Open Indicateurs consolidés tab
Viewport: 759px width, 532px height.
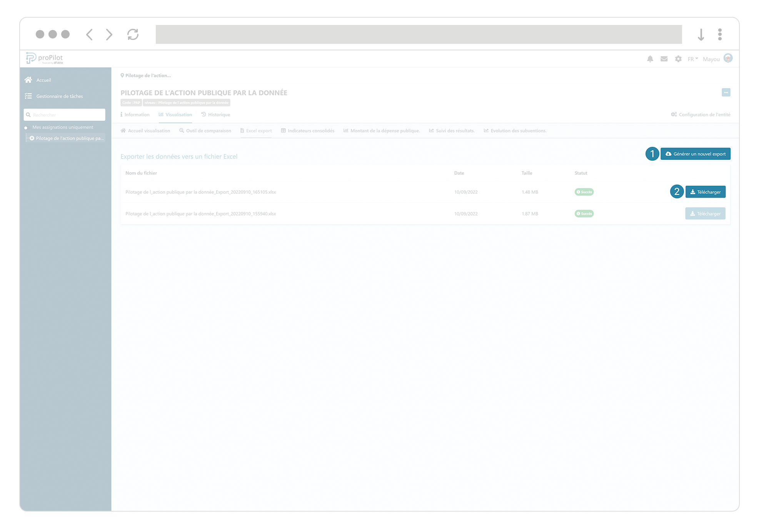click(x=308, y=131)
